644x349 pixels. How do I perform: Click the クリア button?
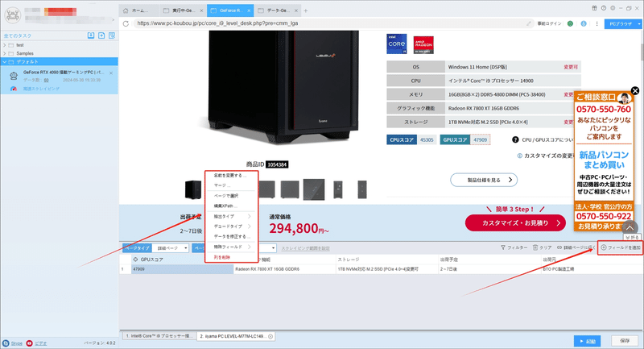pyautogui.click(x=542, y=247)
